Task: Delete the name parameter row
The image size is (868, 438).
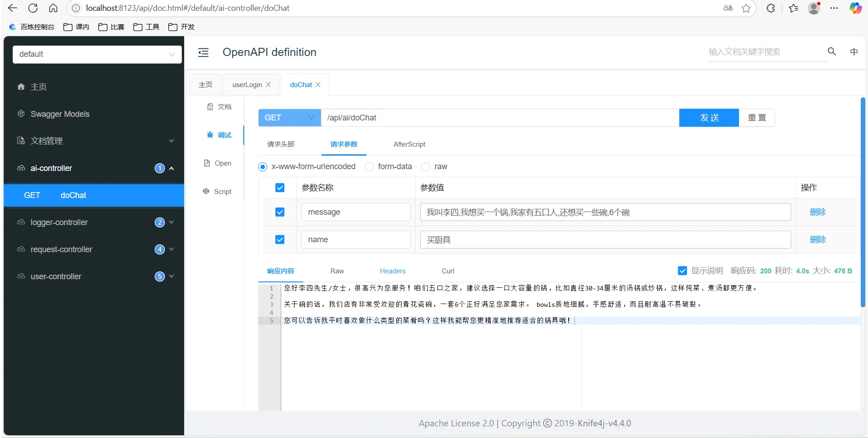Action: [x=817, y=240]
